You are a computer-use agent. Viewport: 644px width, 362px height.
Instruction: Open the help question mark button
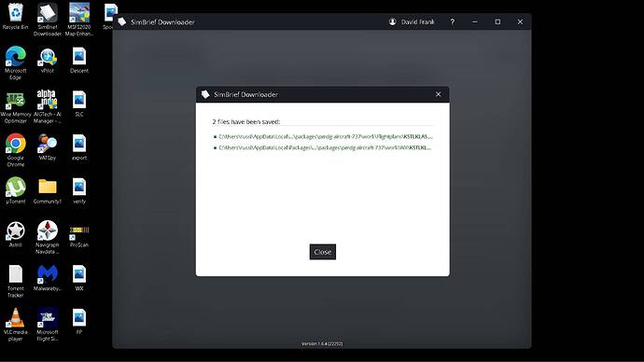click(x=452, y=21)
